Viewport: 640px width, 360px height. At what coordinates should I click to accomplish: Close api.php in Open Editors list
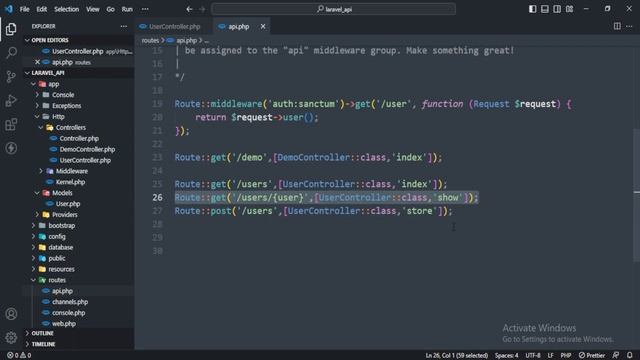click(37, 62)
